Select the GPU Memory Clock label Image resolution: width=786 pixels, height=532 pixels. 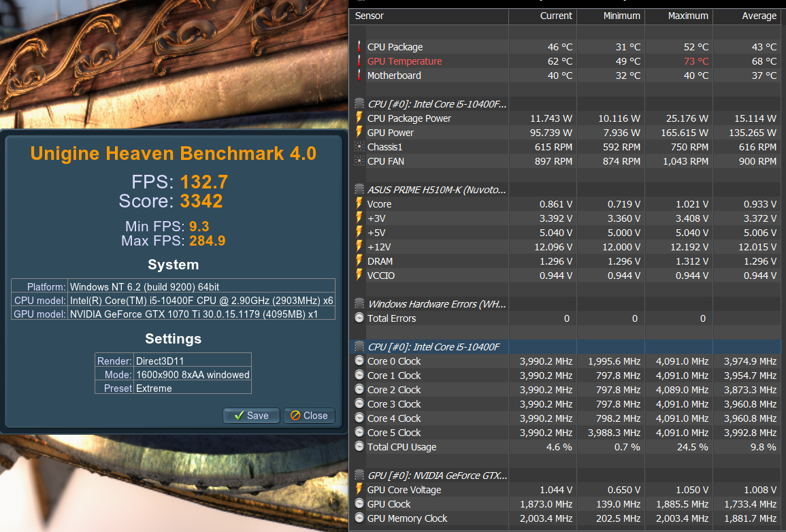pos(407,518)
